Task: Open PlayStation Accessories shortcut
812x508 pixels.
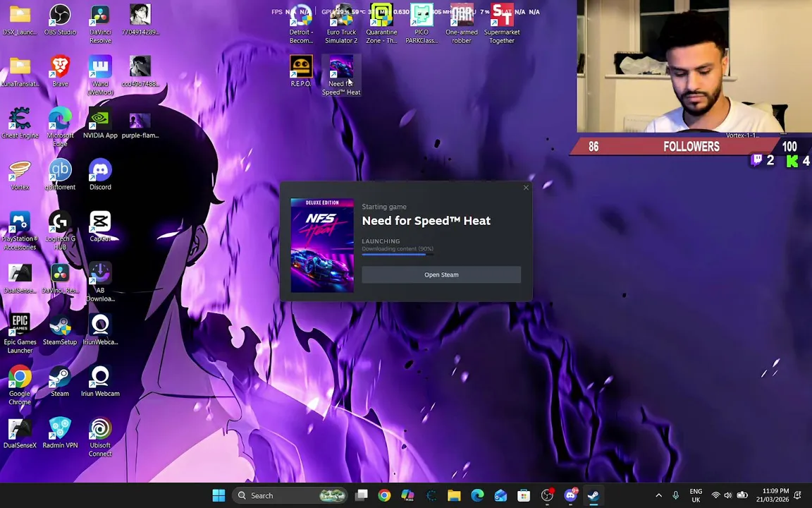Action: (x=20, y=231)
